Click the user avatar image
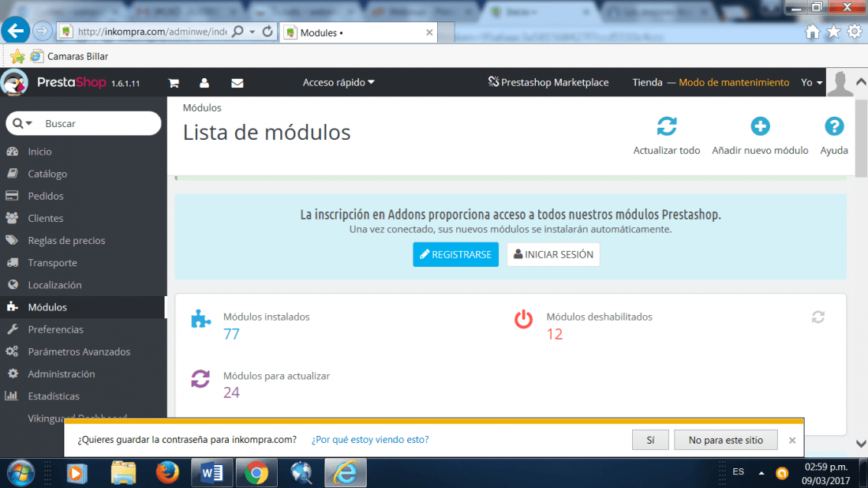 click(840, 83)
